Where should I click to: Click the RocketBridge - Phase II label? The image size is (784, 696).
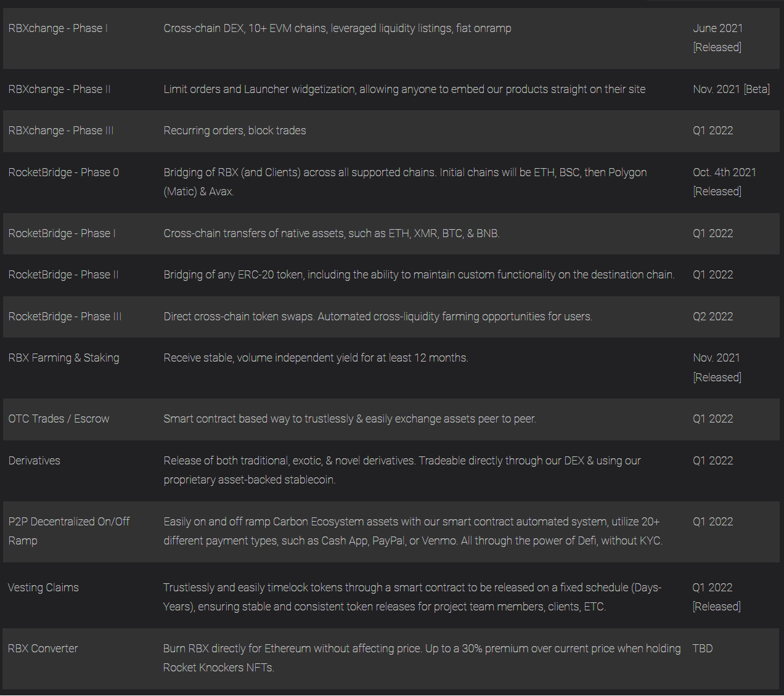(x=63, y=275)
